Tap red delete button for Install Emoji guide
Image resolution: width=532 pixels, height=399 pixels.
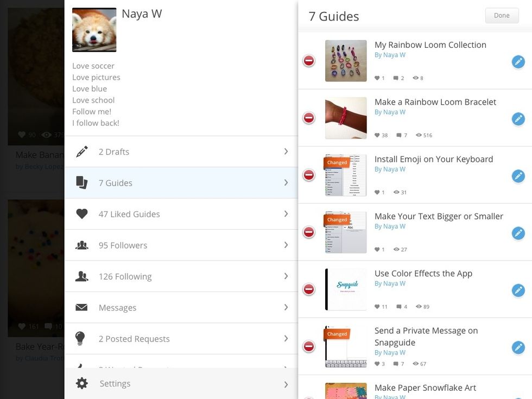[x=309, y=175]
